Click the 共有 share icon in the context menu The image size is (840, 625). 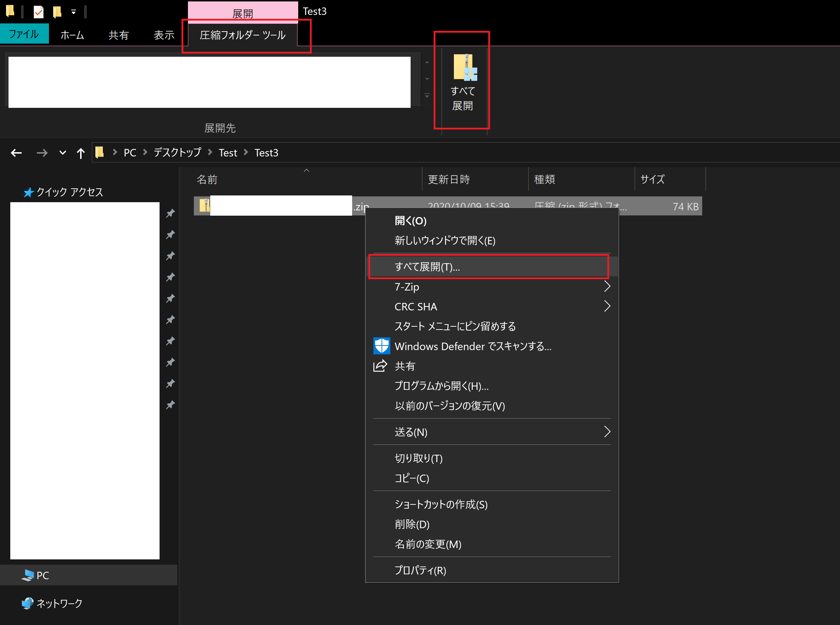379,365
